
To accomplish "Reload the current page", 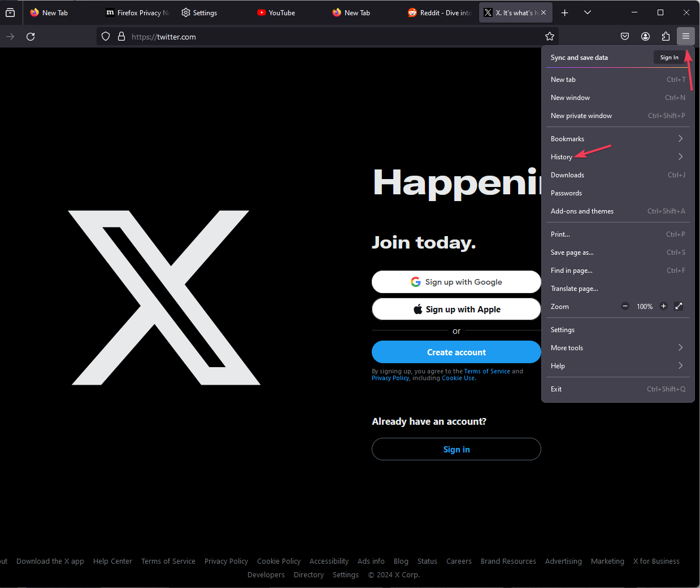I will [x=31, y=37].
